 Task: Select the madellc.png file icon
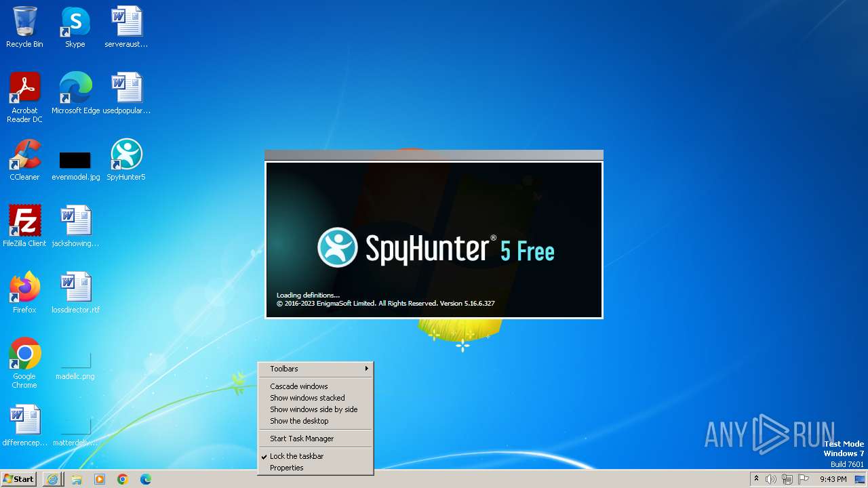(x=75, y=366)
